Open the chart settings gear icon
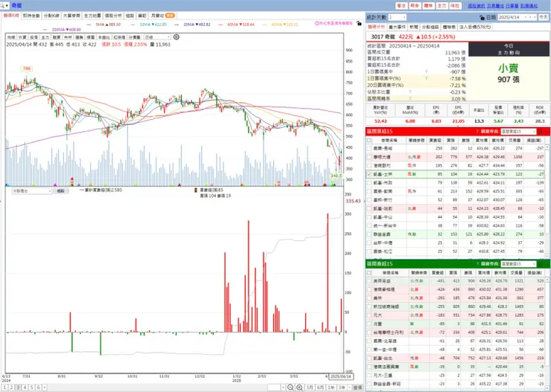This screenshot has height=392, width=551. (x=176, y=37)
